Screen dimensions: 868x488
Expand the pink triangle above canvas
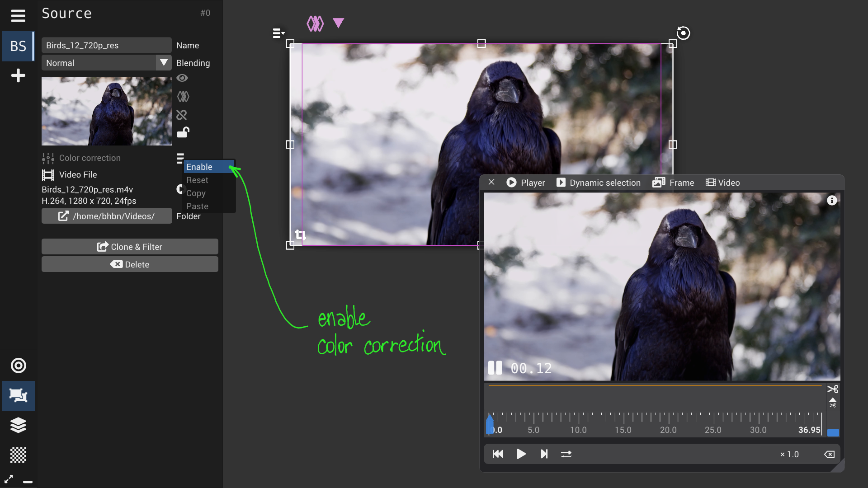pos(338,23)
